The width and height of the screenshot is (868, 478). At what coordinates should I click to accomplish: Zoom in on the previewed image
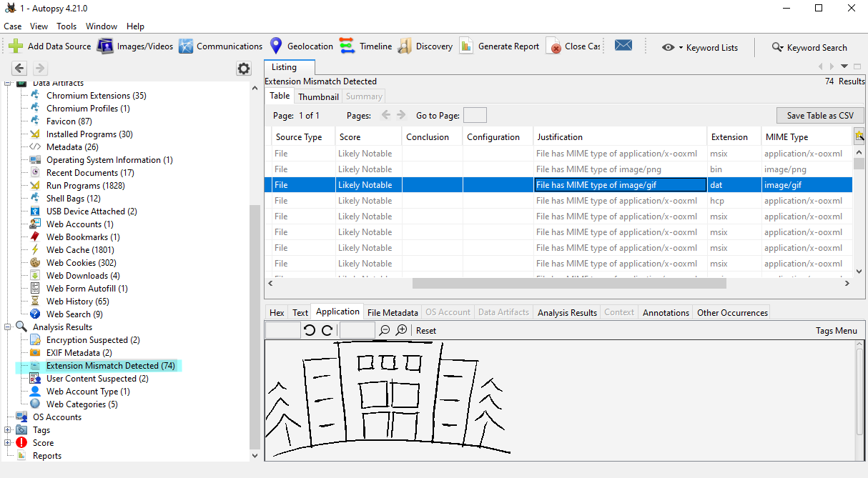click(402, 330)
